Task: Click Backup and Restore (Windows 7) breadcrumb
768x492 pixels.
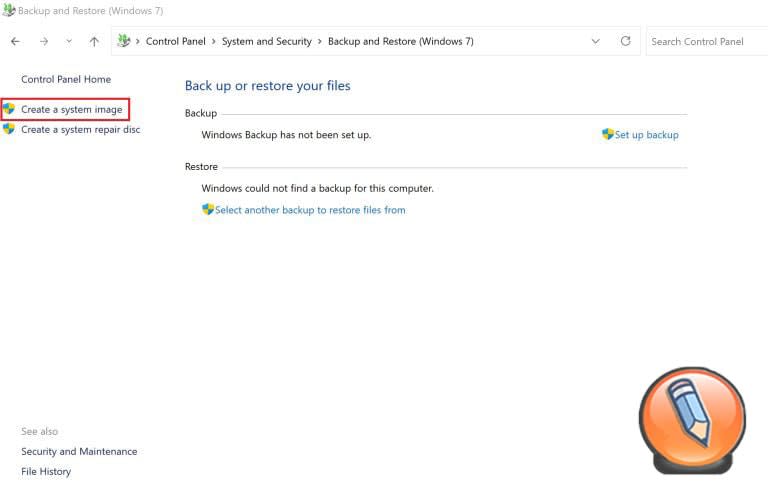Action: [x=401, y=42]
